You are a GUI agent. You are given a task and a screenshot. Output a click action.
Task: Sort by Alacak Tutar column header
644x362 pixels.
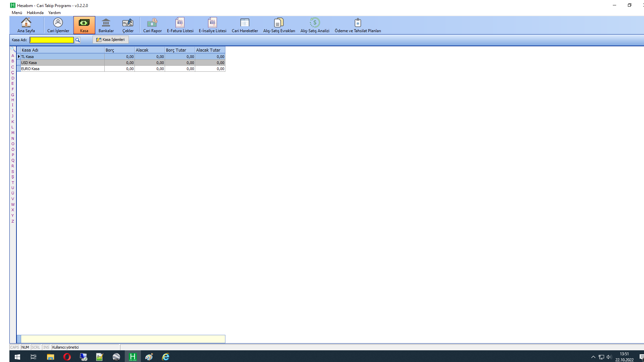[210, 50]
